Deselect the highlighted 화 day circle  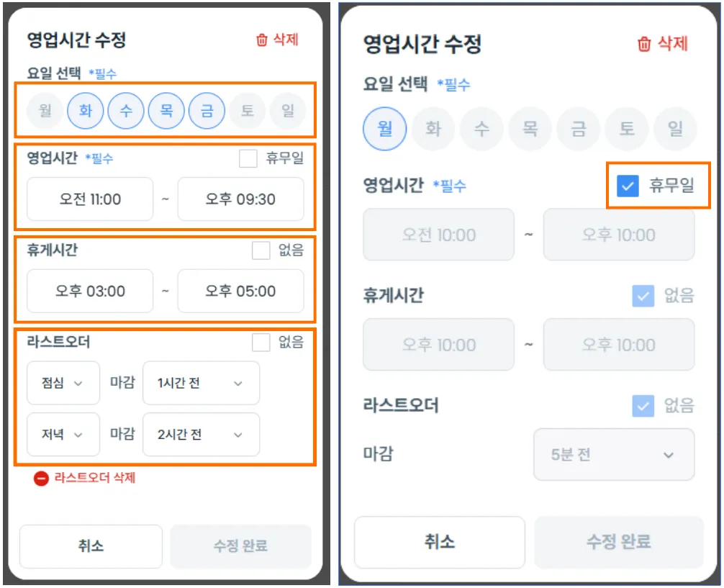86,112
